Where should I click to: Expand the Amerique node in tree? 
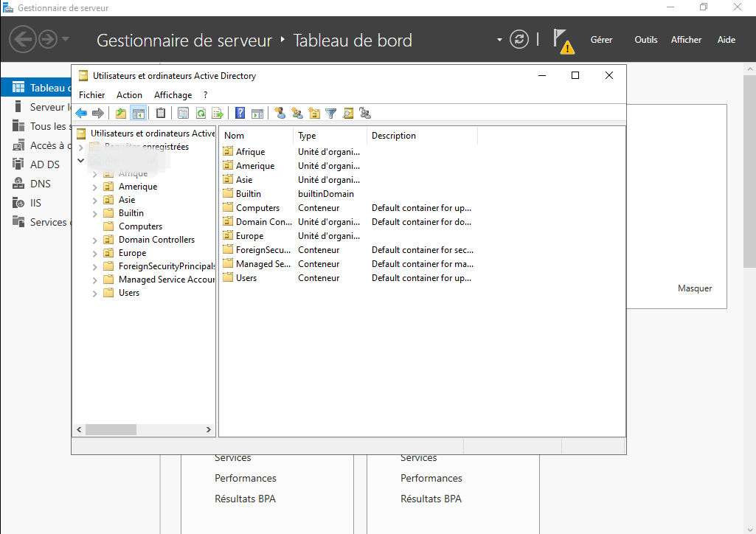point(94,187)
